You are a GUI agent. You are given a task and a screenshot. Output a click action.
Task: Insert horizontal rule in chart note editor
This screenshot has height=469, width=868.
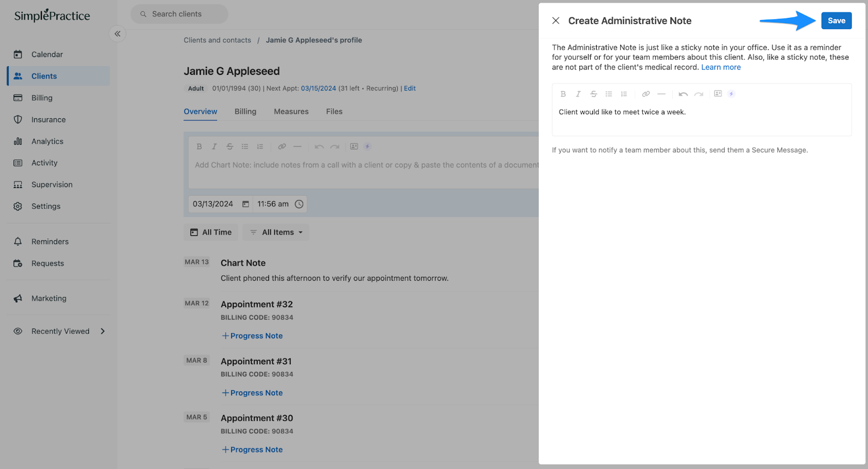pyautogui.click(x=297, y=146)
